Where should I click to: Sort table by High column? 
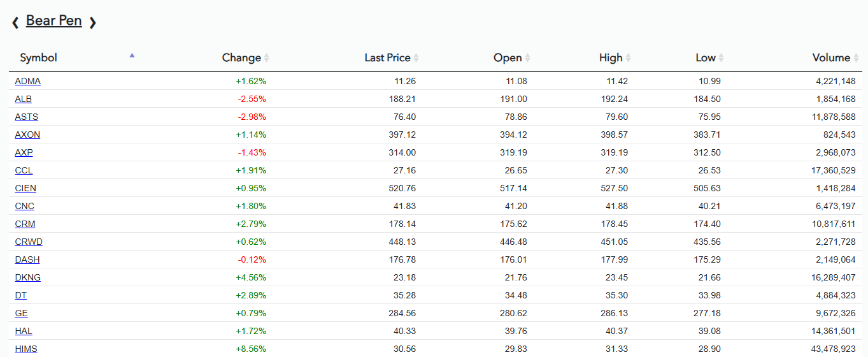pyautogui.click(x=611, y=58)
